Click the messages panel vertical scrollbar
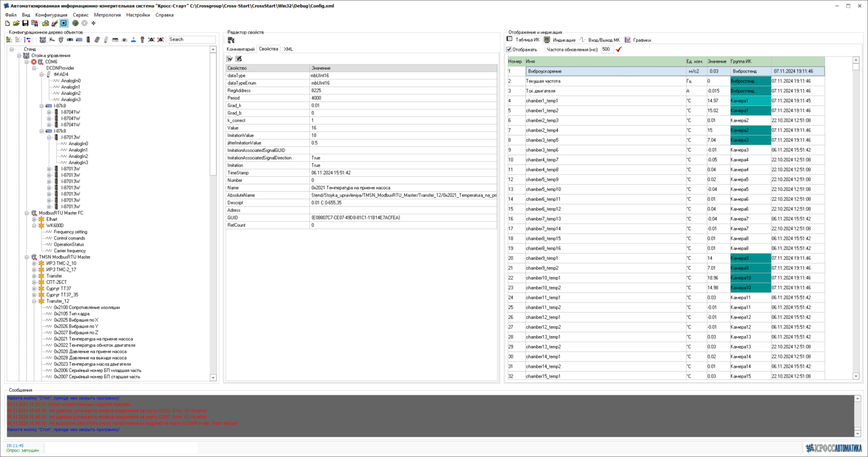868x457 pixels. [x=858, y=416]
